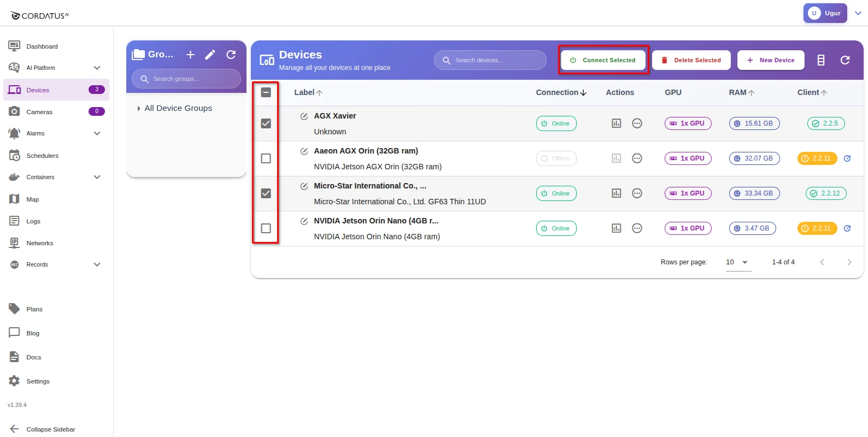Open the rows per page dropdown

tap(738, 262)
